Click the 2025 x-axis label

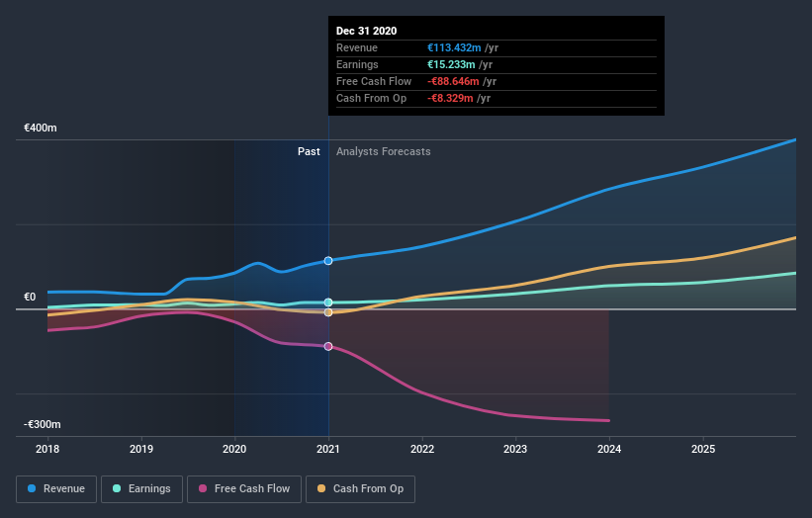(x=703, y=449)
